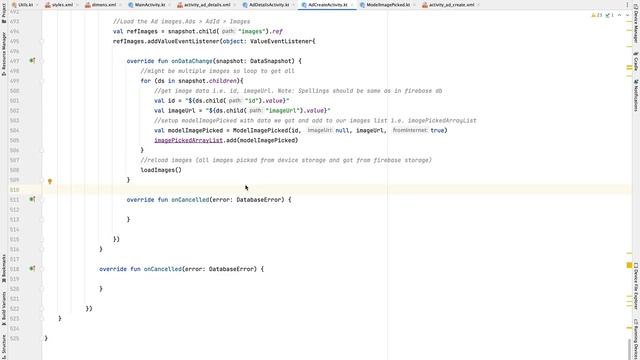Click line number 525 in the gutter

tap(14, 338)
